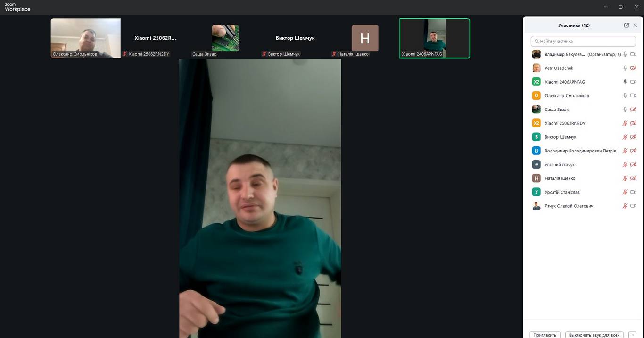Mute Xiaomi 2406APNFAG microphone in list
This screenshot has width=644, height=338.
pos(625,82)
